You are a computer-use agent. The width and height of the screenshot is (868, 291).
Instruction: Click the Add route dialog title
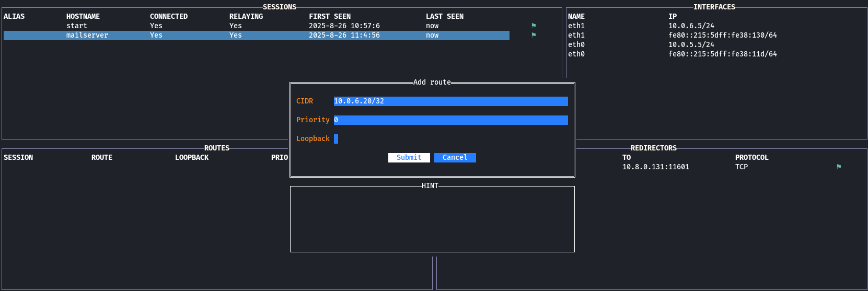click(x=432, y=82)
